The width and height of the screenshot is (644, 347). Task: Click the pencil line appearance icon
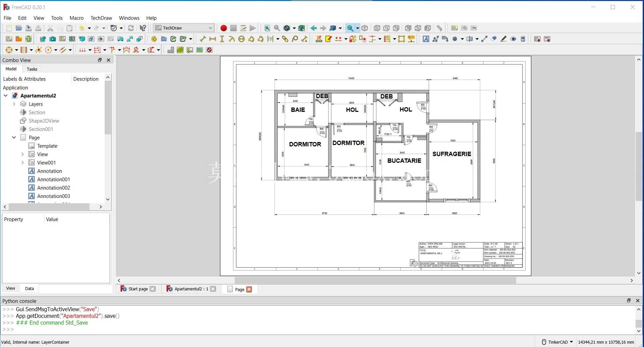[x=503, y=39]
